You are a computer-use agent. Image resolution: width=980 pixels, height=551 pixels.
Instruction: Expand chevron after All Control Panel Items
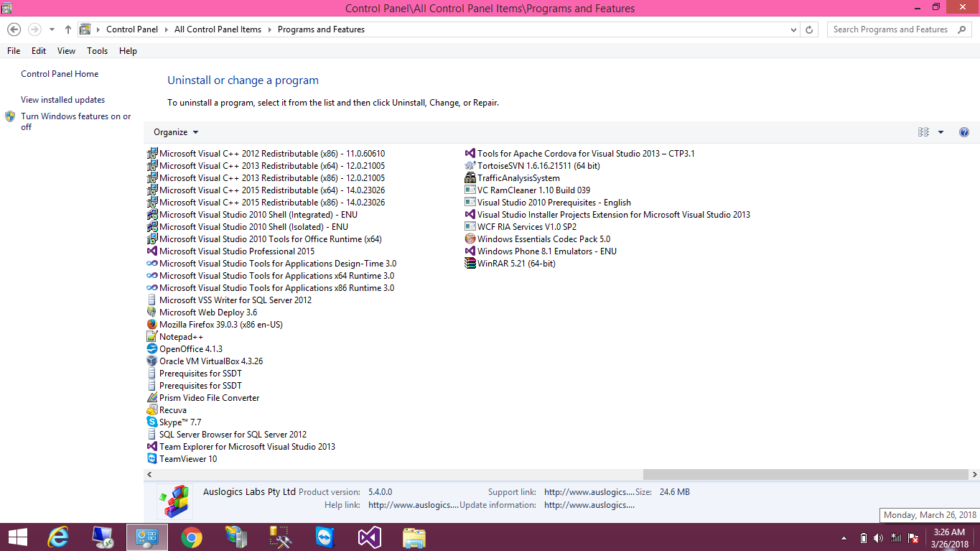tap(269, 29)
